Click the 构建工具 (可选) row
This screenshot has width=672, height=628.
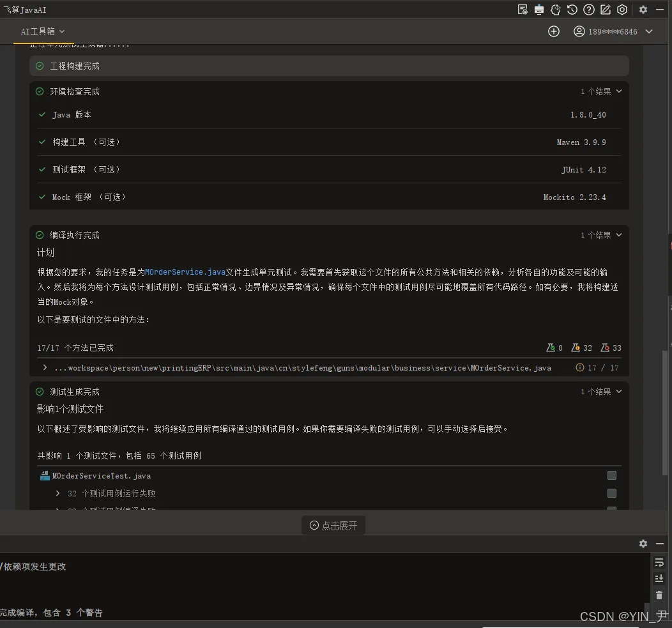coord(329,142)
